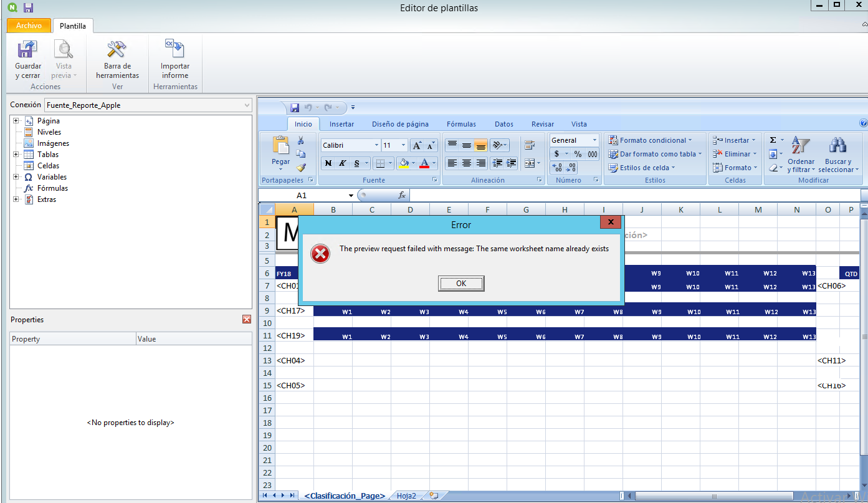
Task: Switch to the Datos ribbon tab
Action: 504,124
